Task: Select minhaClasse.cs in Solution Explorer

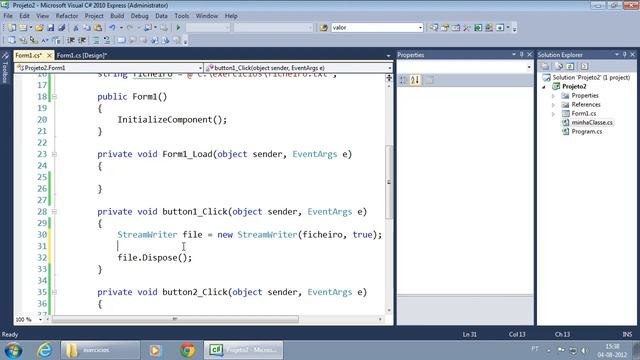Action: pyautogui.click(x=592, y=122)
